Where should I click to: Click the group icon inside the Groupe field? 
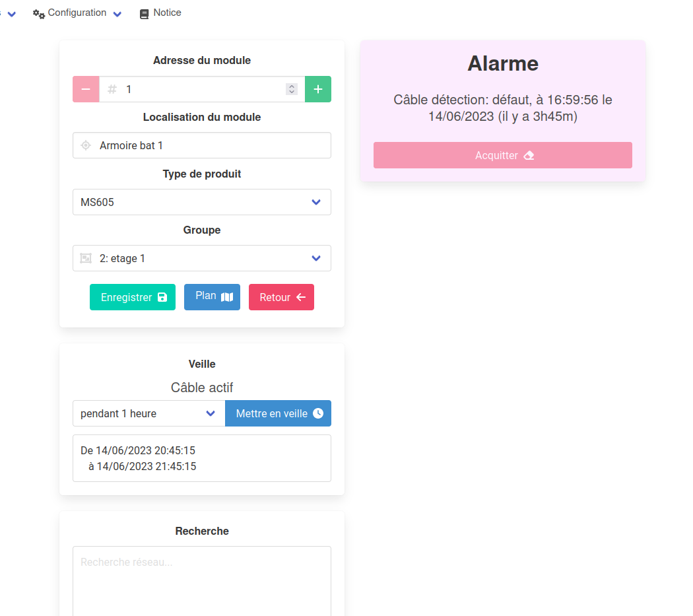[x=85, y=258]
